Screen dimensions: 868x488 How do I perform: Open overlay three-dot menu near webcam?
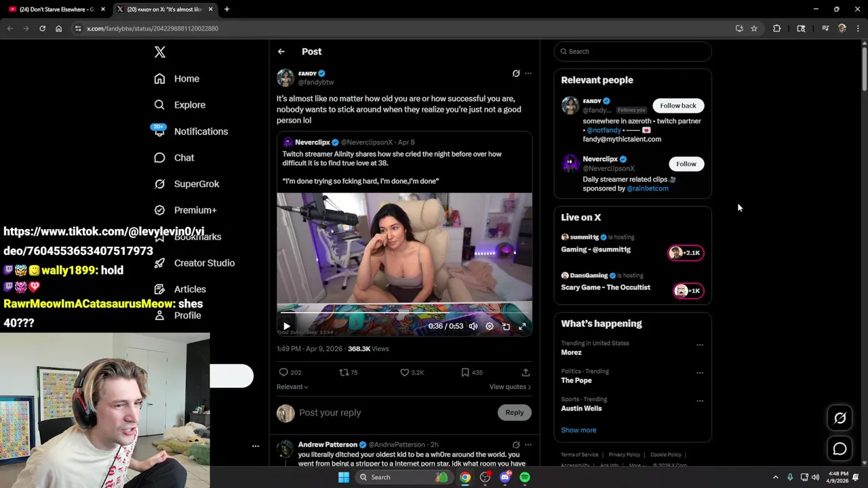click(256, 446)
